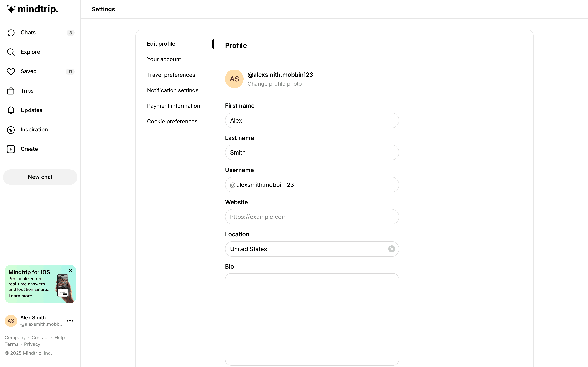Focus the Website input field
The width and height of the screenshot is (588, 367).
[x=312, y=217]
